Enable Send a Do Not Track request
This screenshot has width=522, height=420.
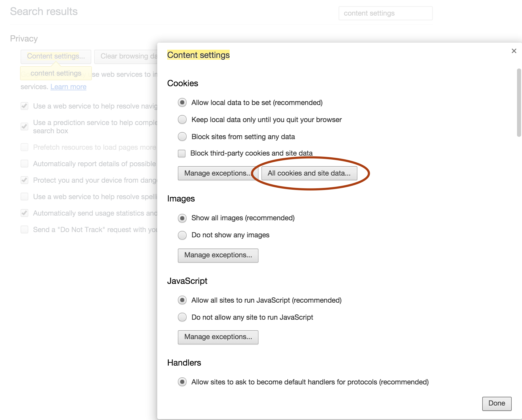(24, 229)
